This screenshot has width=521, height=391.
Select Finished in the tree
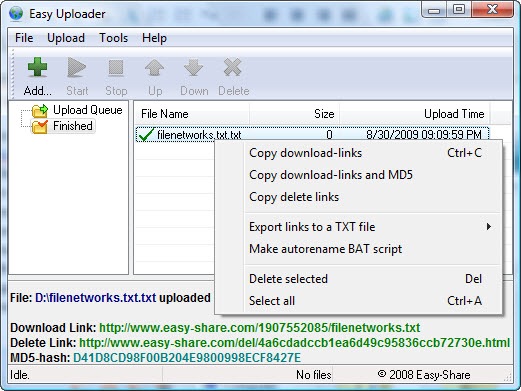[x=73, y=126]
